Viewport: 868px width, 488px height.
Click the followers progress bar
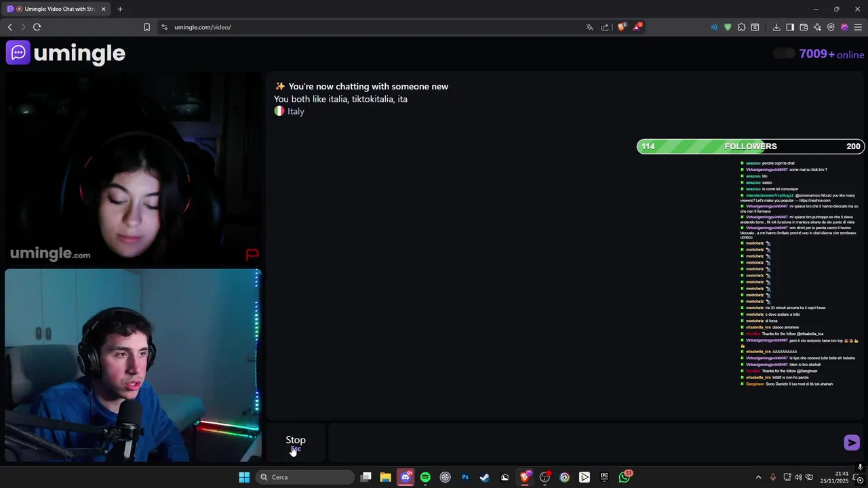point(750,146)
